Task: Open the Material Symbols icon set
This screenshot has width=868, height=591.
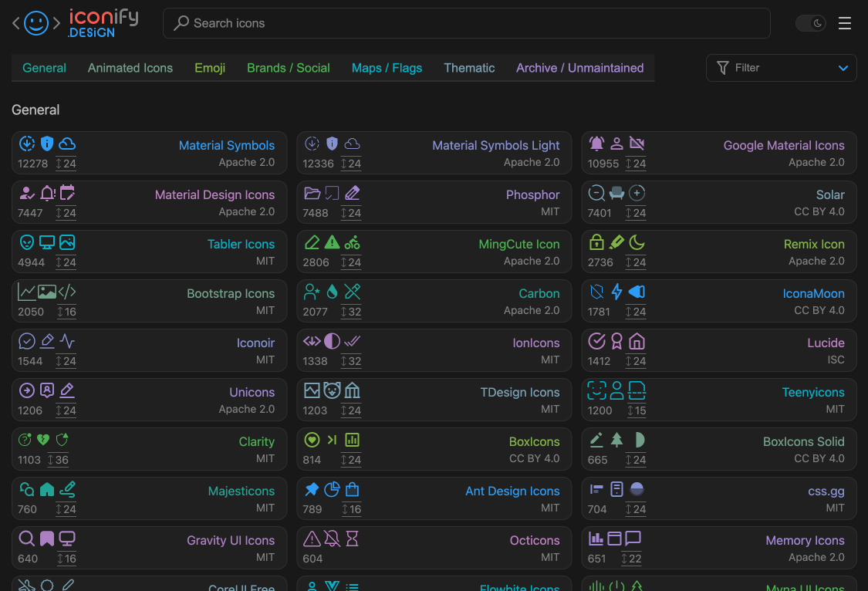Action: click(x=226, y=145)
